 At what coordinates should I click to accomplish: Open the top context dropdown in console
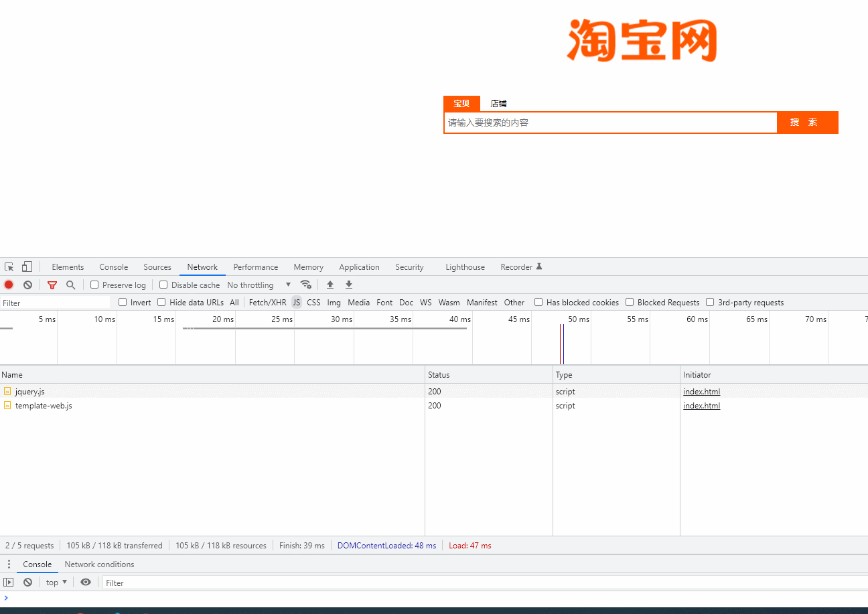click(57, 583)
